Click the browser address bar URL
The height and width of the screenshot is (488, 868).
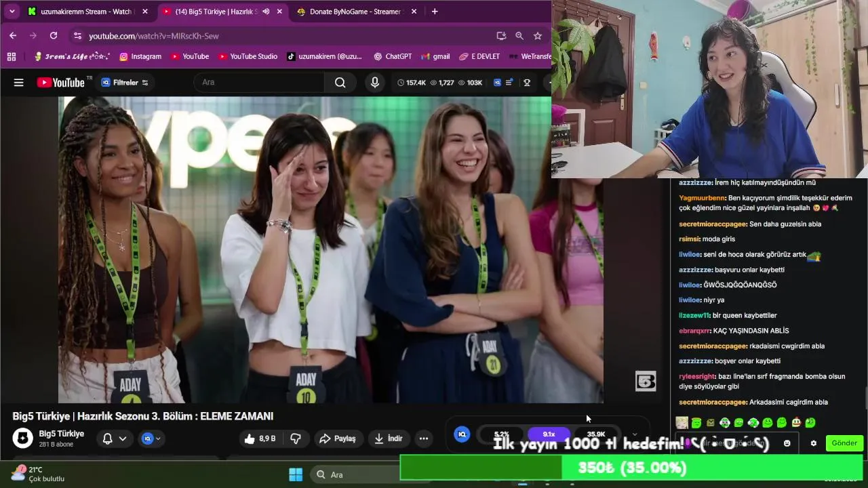point(154,36)
